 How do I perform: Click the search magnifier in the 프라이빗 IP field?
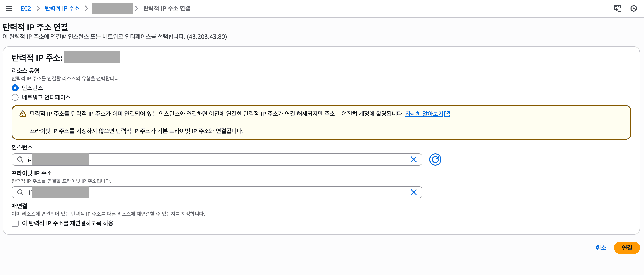pos(20,192)
